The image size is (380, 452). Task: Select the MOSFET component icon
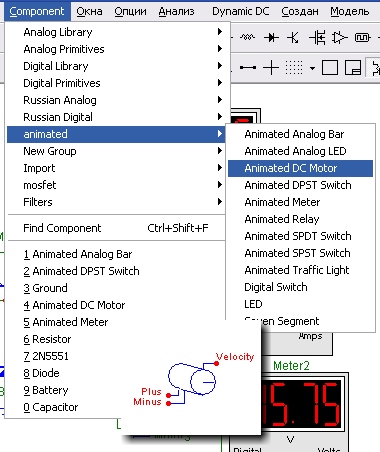click(317, 37)
